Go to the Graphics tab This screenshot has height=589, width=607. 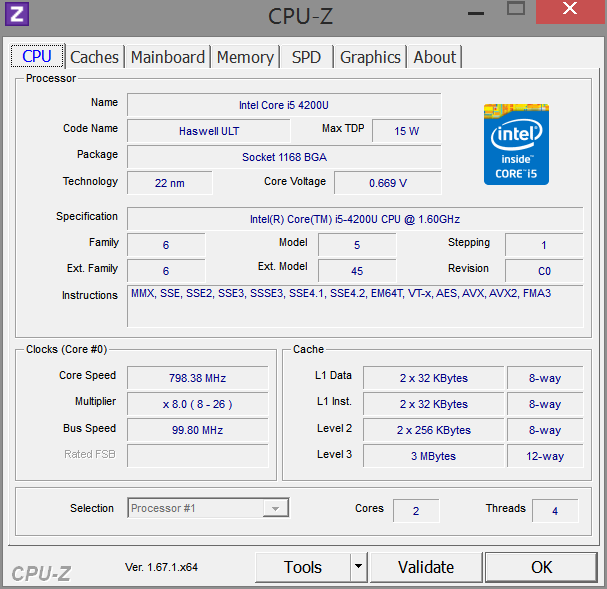[x=370, y=57]
